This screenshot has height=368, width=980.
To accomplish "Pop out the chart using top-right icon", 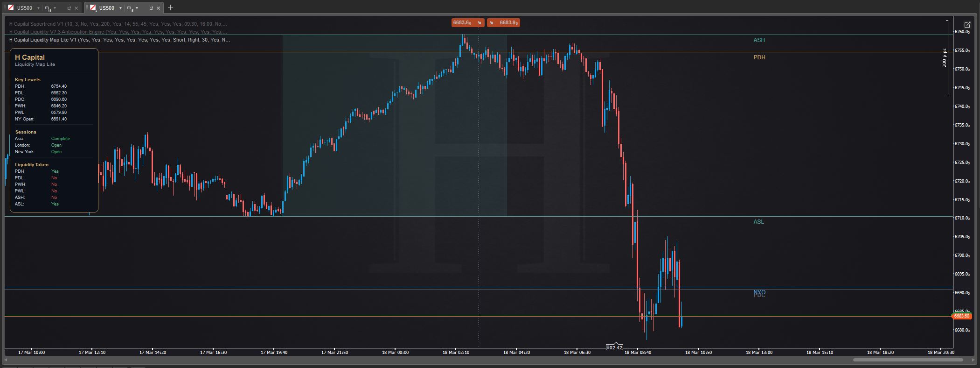I will (967, 25).
